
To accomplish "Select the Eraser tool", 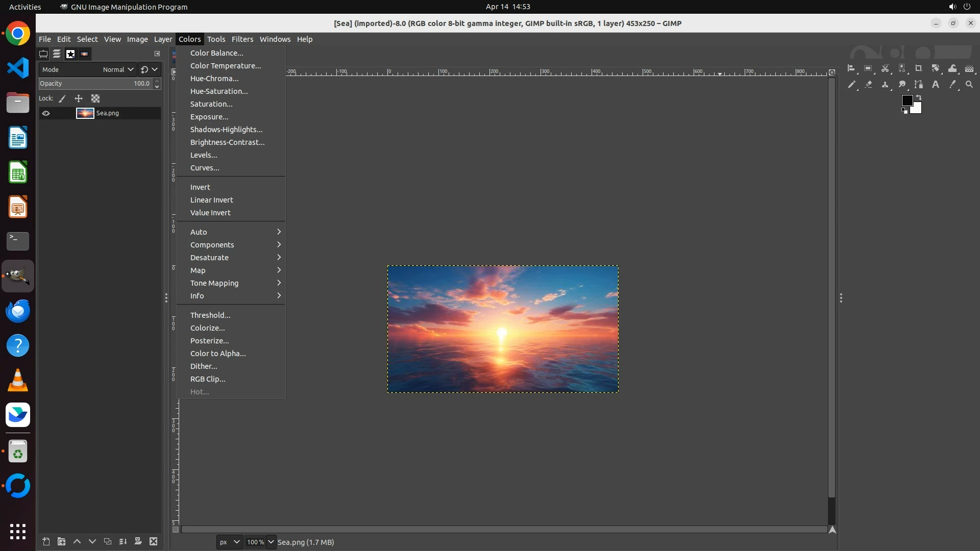I will click(x=868, y=85).
